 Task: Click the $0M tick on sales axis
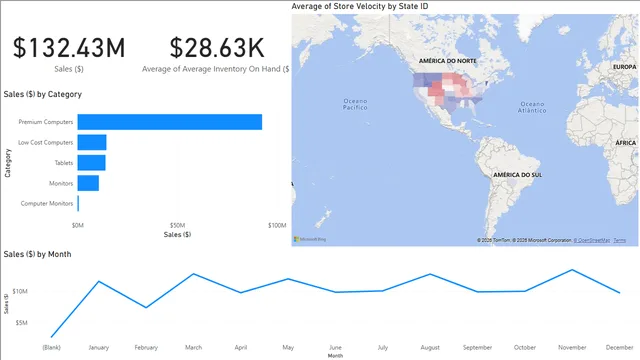tap(78, 225)
